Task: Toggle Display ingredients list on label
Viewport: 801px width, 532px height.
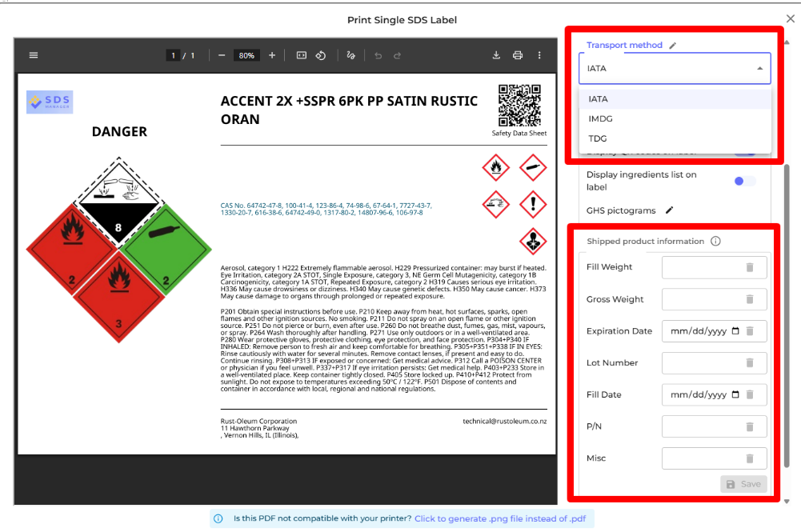Action: click(x=744, y=181)
